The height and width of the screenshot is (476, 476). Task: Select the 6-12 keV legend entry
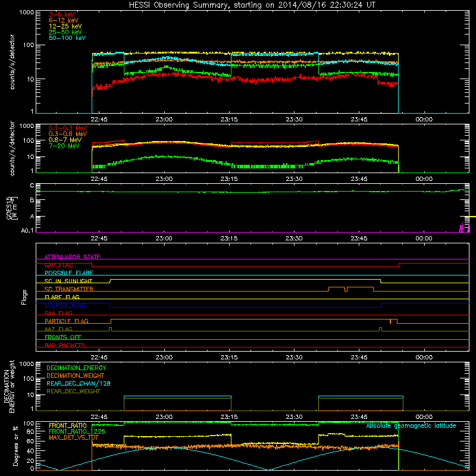coord(63,20)
